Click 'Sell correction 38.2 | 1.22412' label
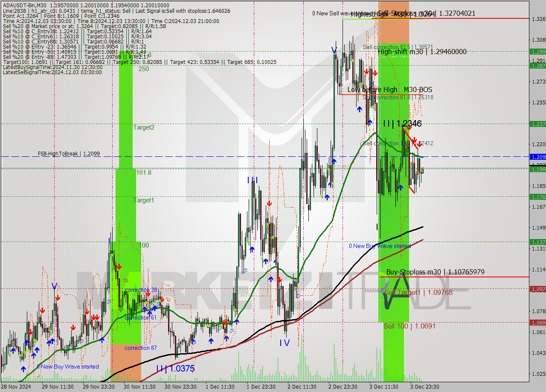 398,143
